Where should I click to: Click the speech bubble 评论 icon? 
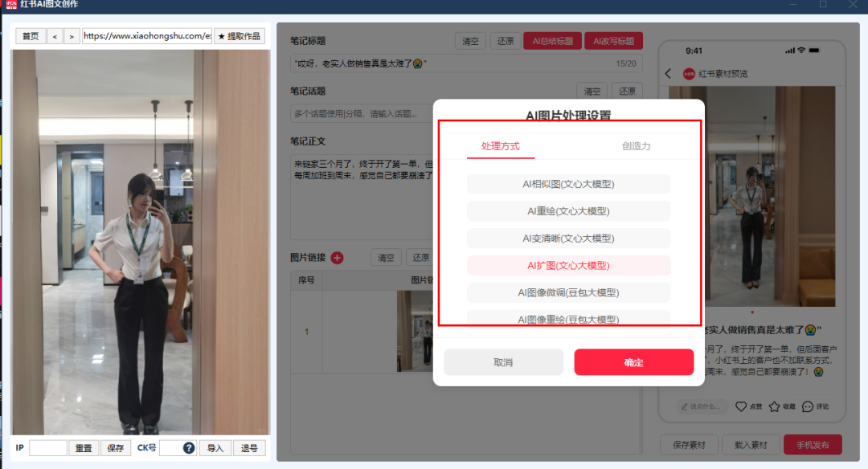click(808, 406)
